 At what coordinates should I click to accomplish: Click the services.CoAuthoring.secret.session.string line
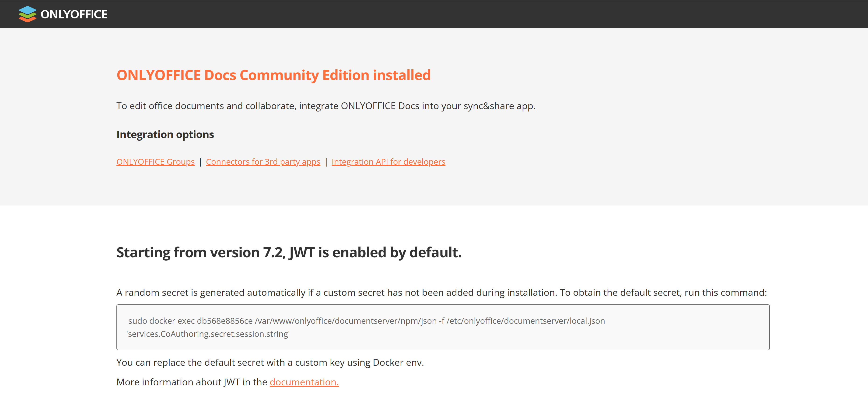(208, 334)
